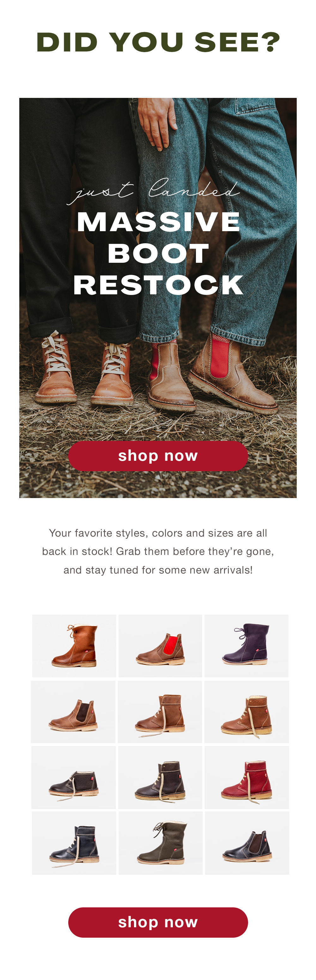Image resolution: width=316 pixels, height=980 pixels.
Task: Choose the red lace-up boot thumbnail
Action: [247, 777]
